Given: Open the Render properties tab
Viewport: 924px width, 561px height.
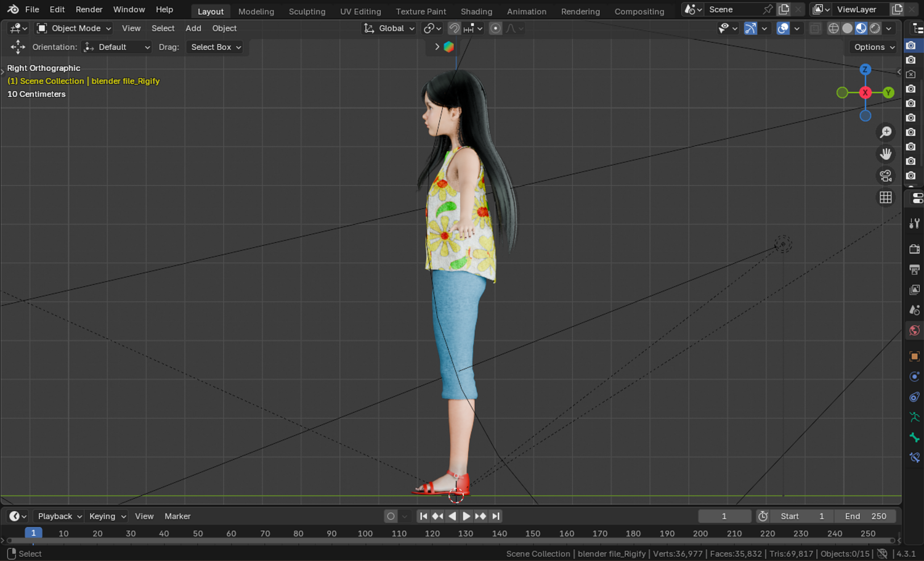Looking at the screenshot, I should click(915, 249).
